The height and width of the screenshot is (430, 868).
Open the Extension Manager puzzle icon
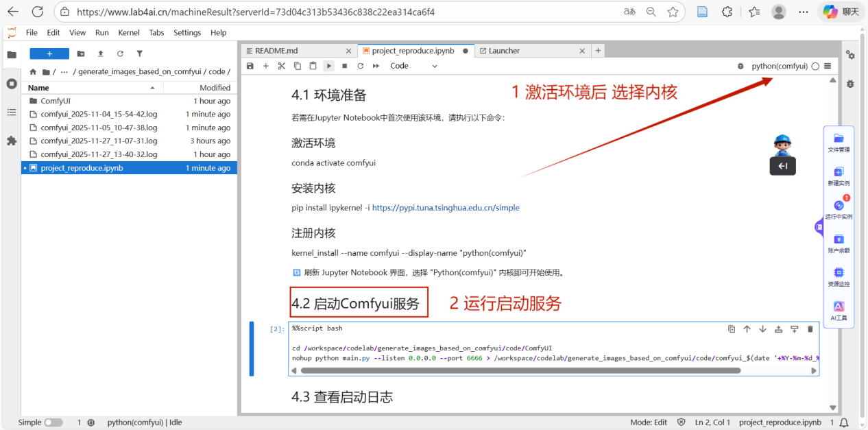coord(11,141)
